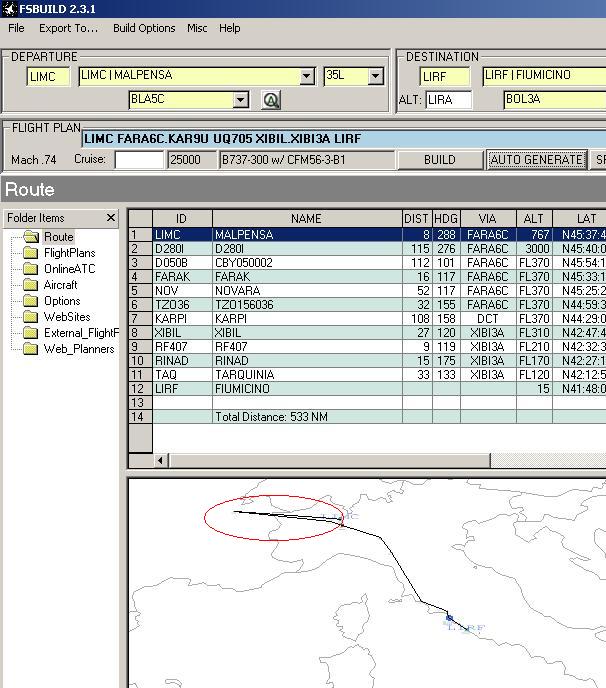Open the Export To... menu
The image size is (606, 688).
point(68,28)
